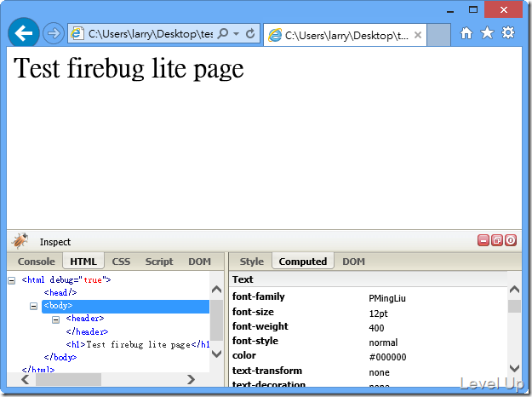The image size is (532, 397).
Task: Click the search magnifier in address bar
Action: 222,33
